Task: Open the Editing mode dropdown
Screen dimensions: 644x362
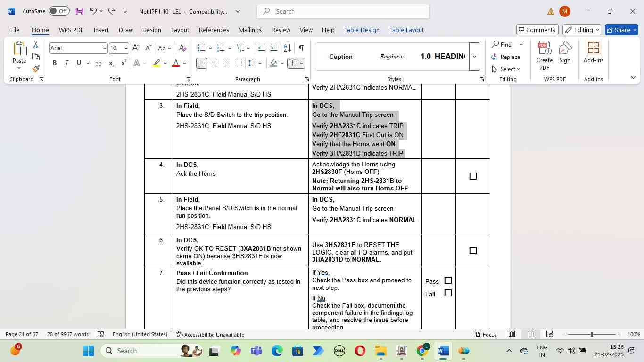Action: point(582,30)
